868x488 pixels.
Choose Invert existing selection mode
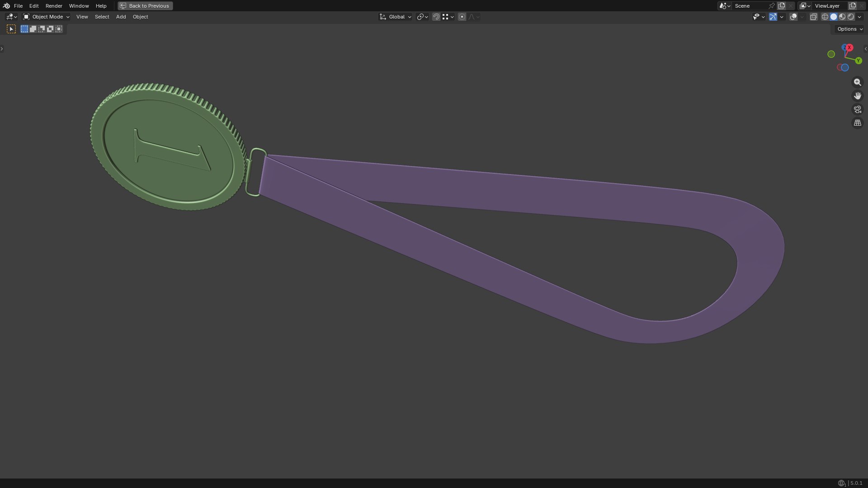(x=50, y=29)
